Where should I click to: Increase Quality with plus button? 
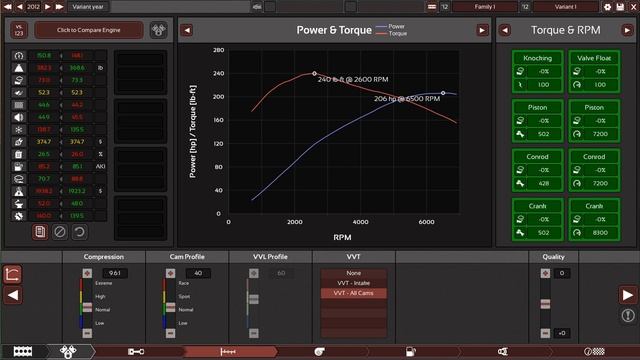click(545, 273)
